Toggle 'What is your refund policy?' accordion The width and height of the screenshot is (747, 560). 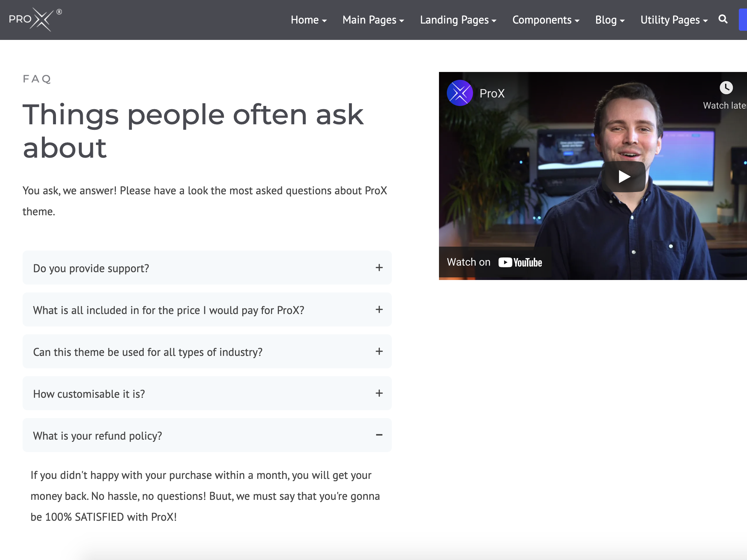coord(98,435)
